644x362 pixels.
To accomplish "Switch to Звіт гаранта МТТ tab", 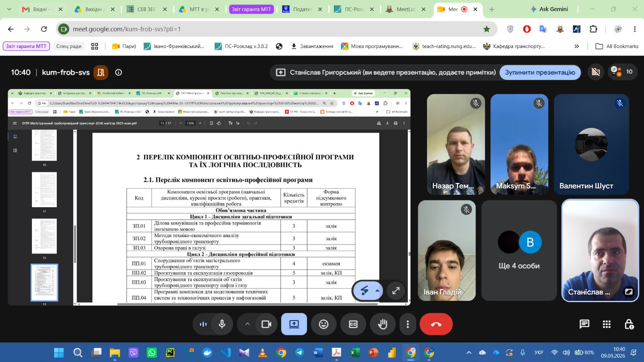I will [251, 9].
